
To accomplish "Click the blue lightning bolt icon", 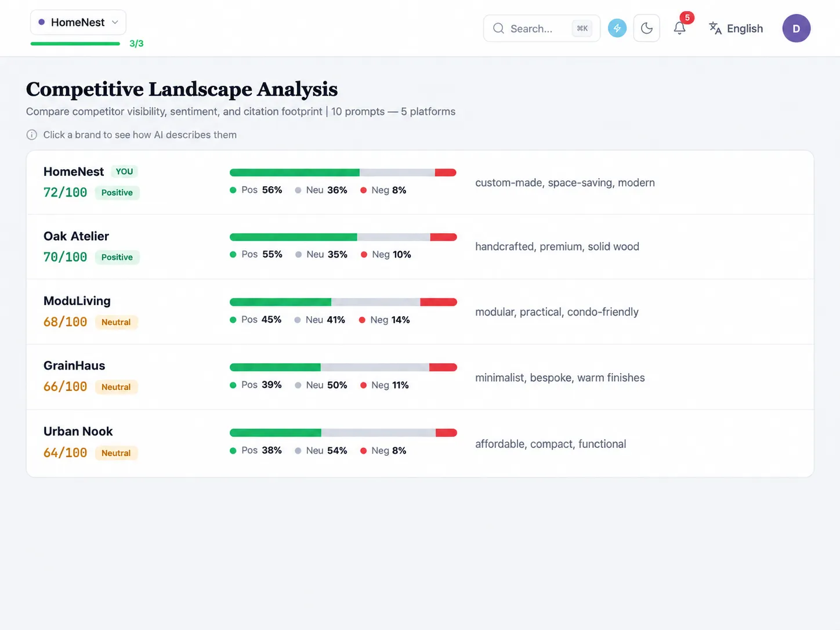I will click(x=617, y=28).
